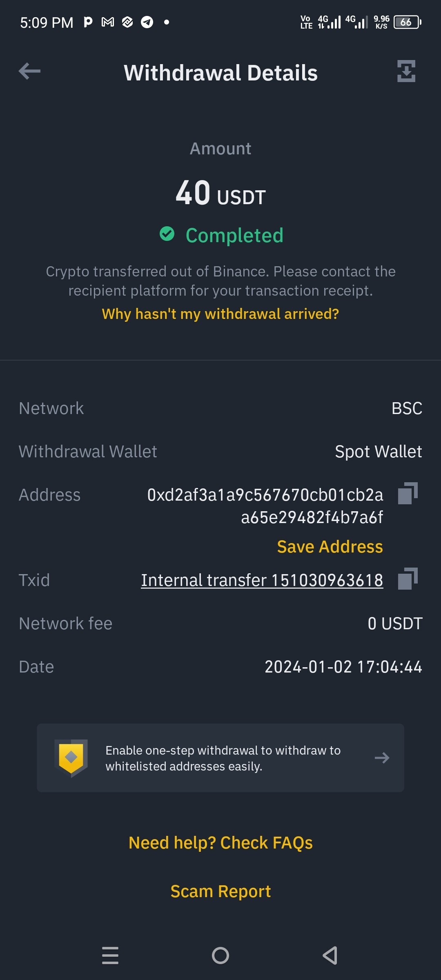Tap the Telegram notification icon

(147, 22)
